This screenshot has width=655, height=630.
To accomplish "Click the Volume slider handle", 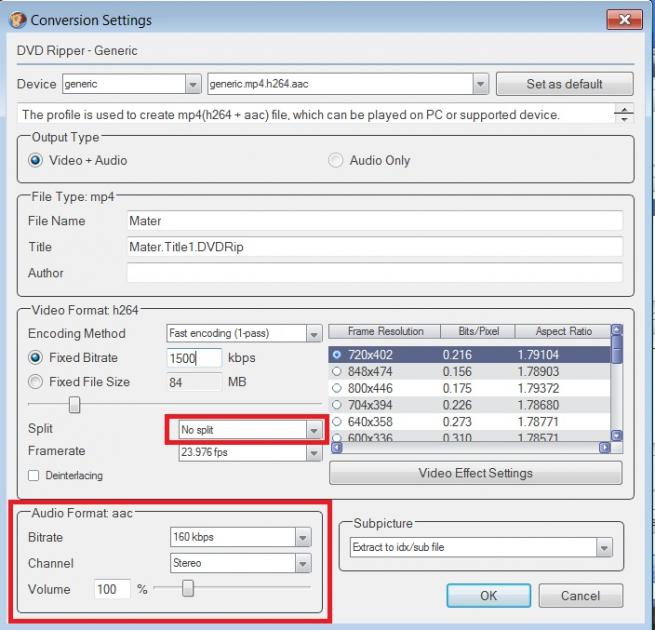I will click(187, 589).
